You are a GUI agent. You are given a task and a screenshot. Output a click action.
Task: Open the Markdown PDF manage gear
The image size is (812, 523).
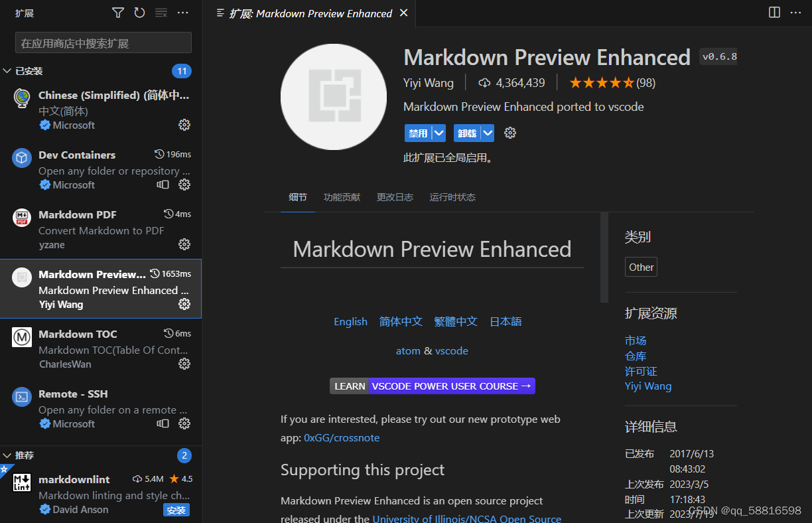(x=184, y=244)
